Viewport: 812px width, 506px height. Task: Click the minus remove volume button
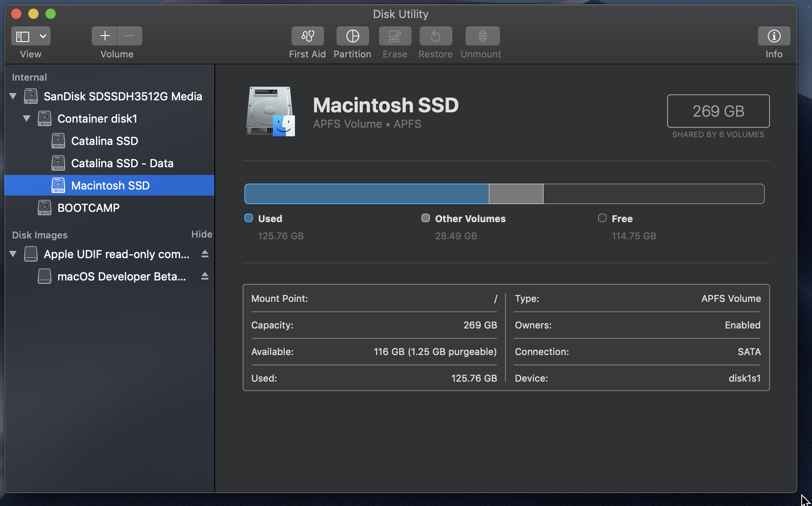pyautogui.click(x=129, y=36)
